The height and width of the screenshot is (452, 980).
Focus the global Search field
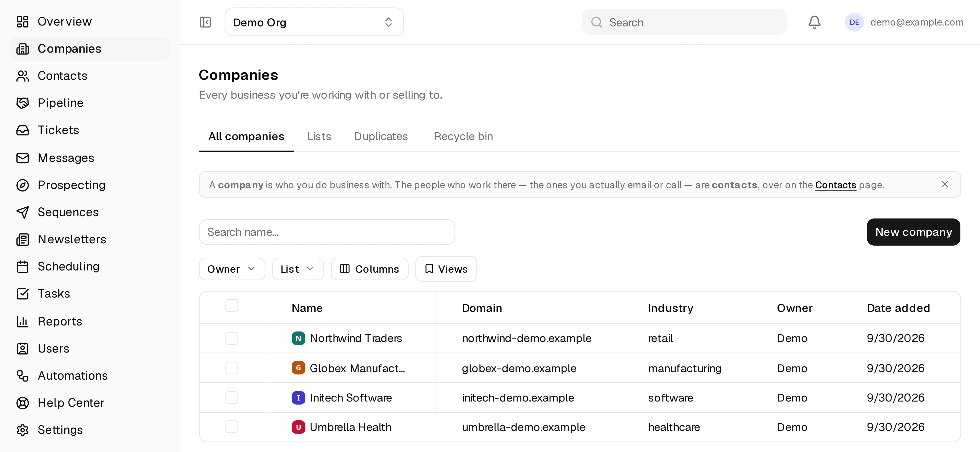point(684,22)
